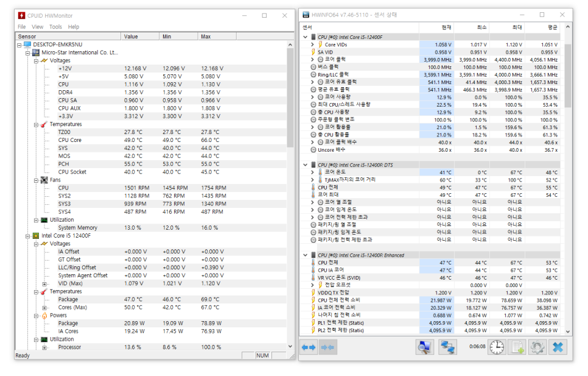Reset the timer with the clock icon
Image resolution: width=588 pixels, height=376 pixels.
coord(497,347)
